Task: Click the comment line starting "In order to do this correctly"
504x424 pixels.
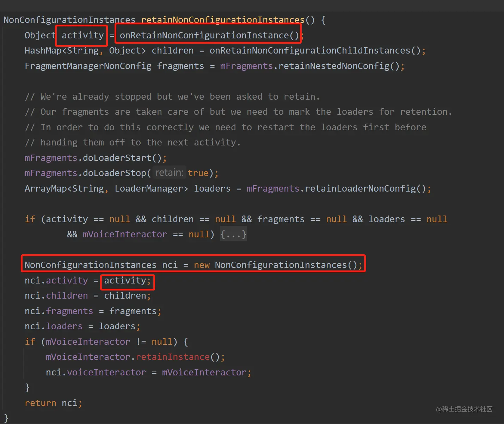Action: tap(226, 127)
